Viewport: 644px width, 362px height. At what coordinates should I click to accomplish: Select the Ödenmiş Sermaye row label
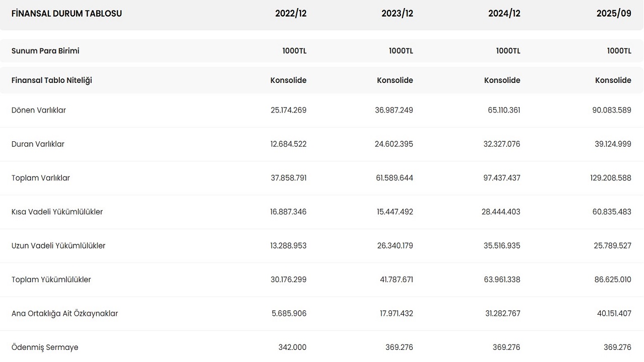click(45, 347)
